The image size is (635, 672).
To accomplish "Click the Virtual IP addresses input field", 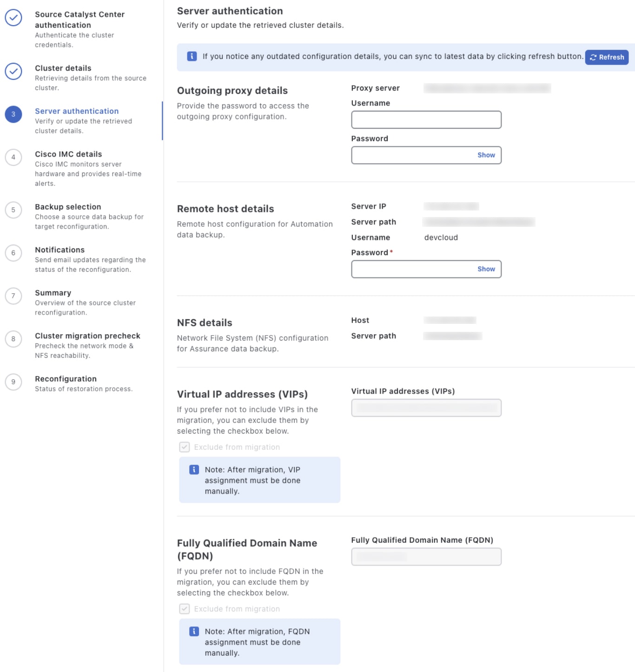I will click(x=426, y=408).
